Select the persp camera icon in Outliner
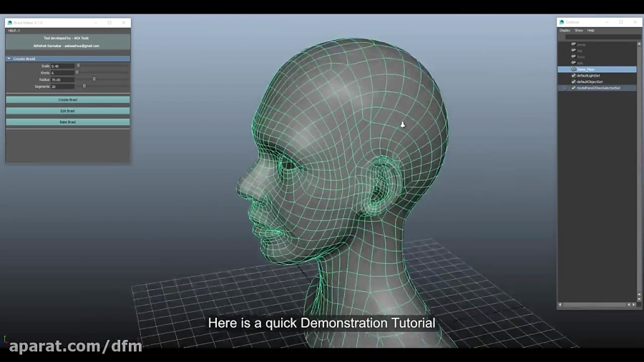The image size is (644, 362). (573, 44)
